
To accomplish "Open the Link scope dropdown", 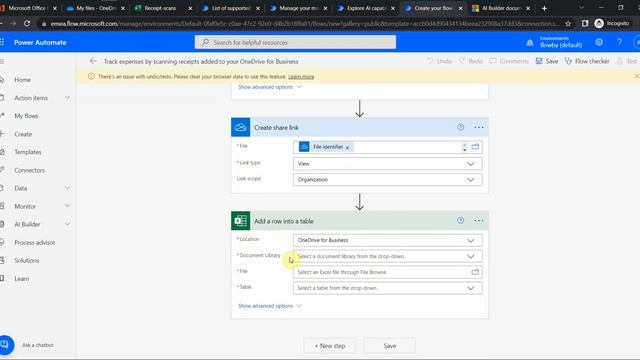I will (387, 180).
